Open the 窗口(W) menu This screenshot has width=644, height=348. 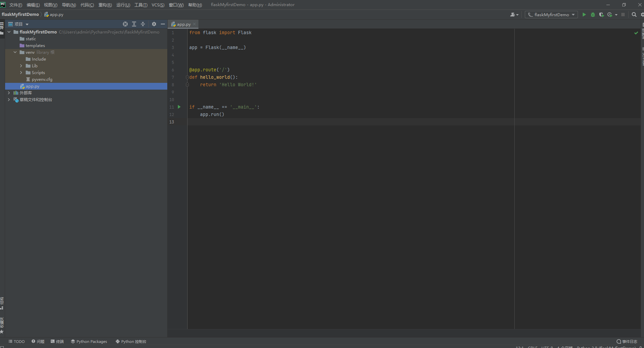(x=176, y=5)
